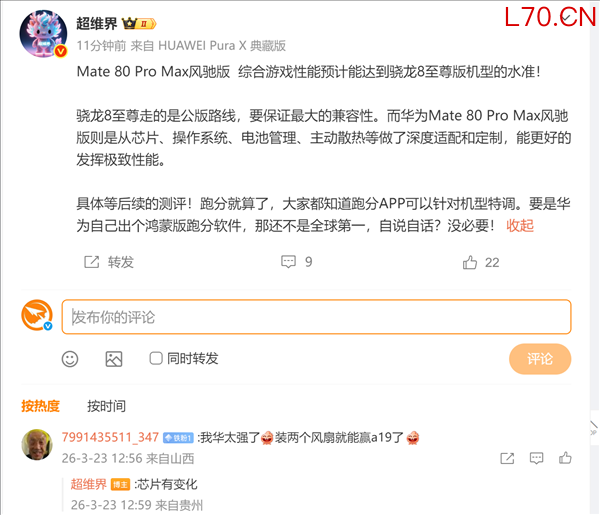Click the orange 评论 submit button
Viewport: 600px width, 515px height.
(x=540, y=359)
